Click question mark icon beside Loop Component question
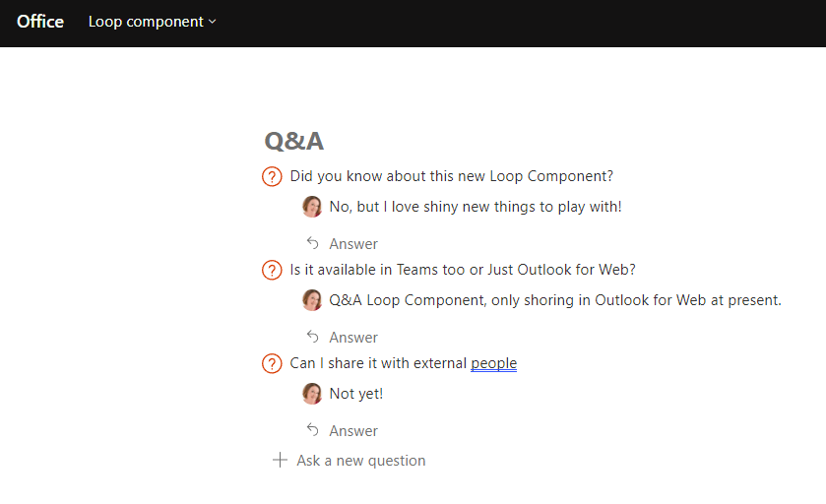 coord(272,177)
